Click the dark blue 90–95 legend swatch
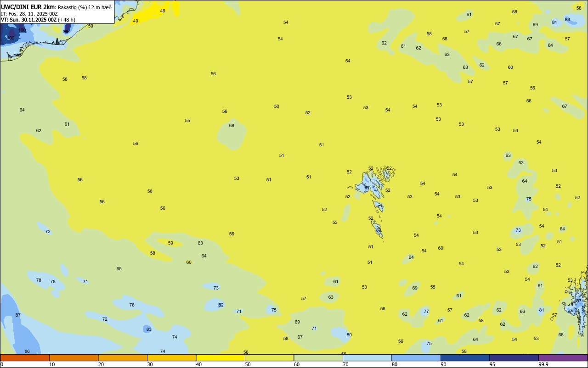Image resolution: width=588 pixels, height=368 pixels. click(x=465, y=357)
